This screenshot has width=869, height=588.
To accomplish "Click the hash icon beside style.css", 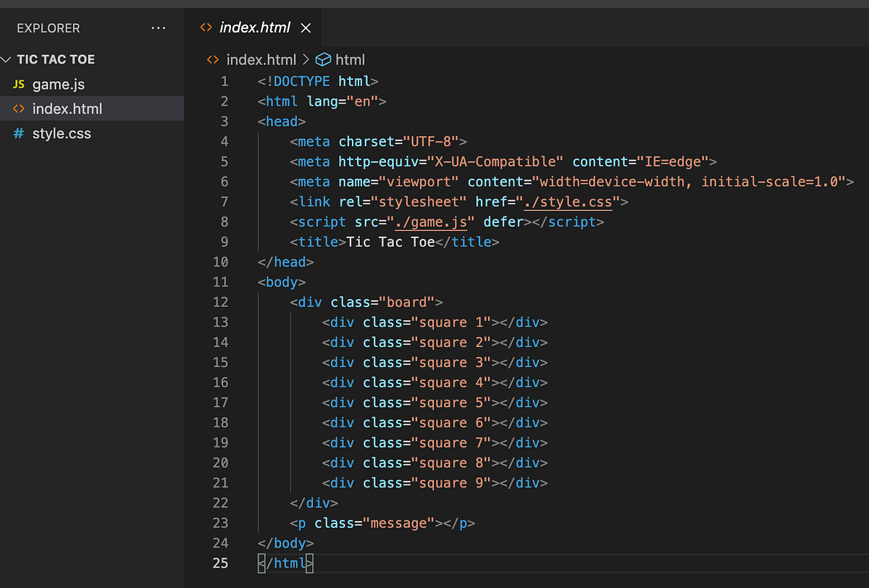I will 18,133.
